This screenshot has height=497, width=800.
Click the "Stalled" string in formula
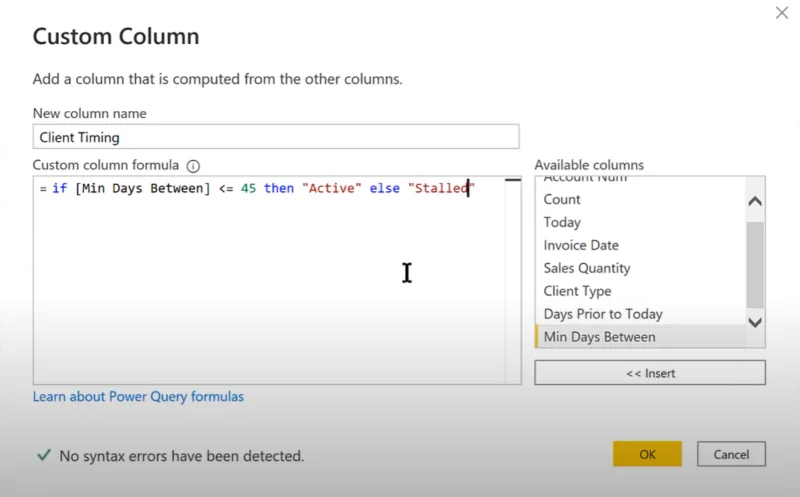click(x=441, y=188)
